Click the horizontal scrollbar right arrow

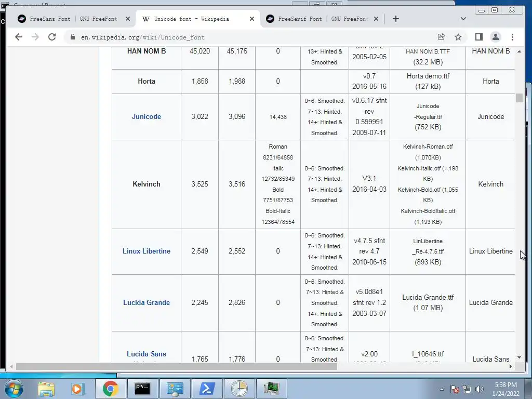click(510, 366)
